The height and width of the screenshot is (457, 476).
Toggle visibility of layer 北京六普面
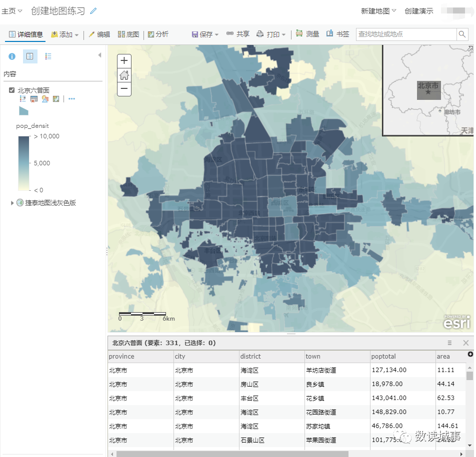[x=12, y=90]
